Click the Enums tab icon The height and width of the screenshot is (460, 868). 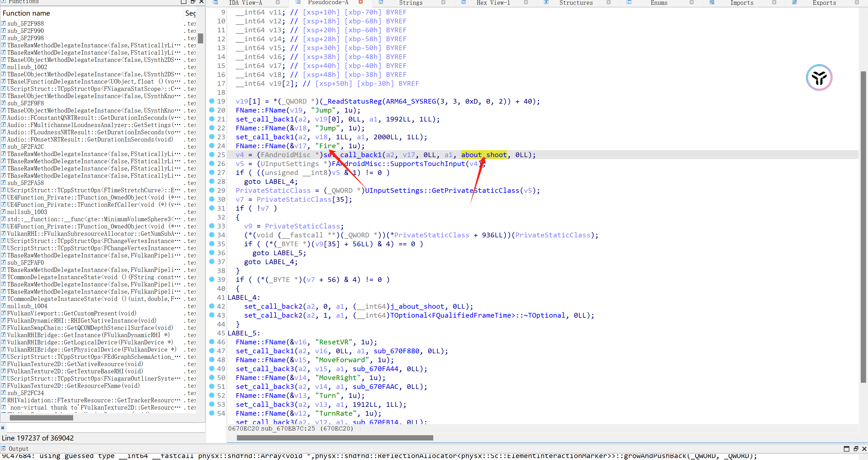(x=629, y=2)
